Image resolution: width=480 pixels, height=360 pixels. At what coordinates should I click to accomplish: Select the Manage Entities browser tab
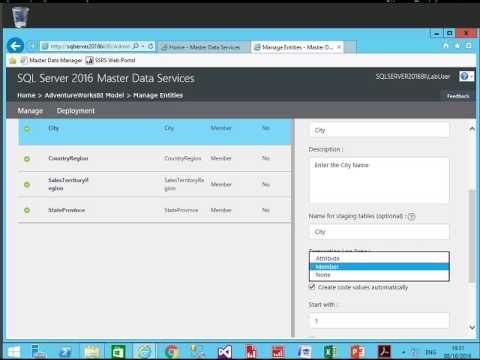click(x=297, y=47)
